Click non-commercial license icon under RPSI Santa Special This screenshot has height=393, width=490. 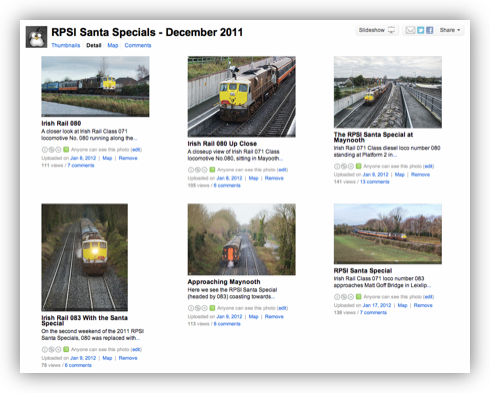[344, 297]
